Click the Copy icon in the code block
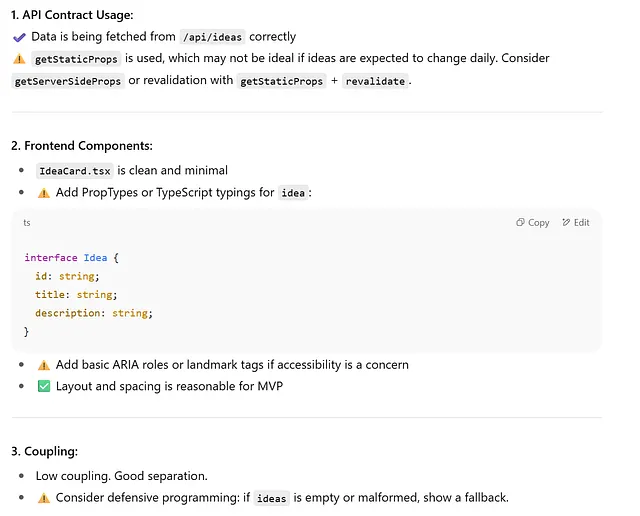640x516 pixels. 521,223
